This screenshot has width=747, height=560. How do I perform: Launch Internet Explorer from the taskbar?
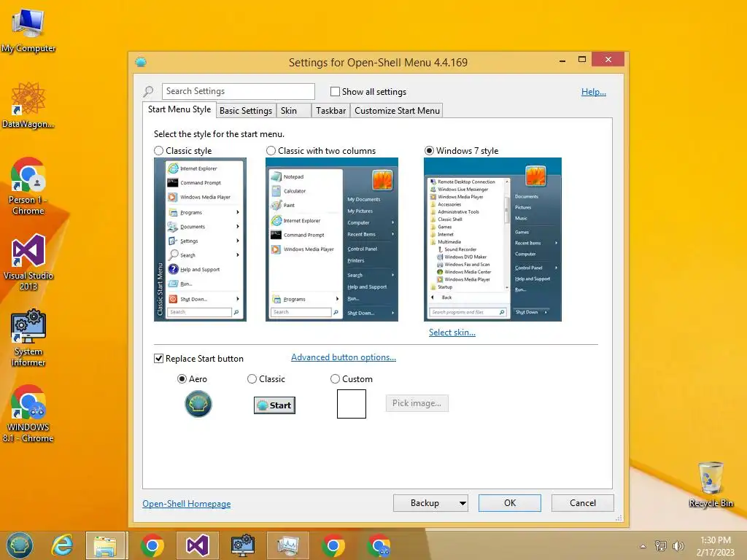63,545
